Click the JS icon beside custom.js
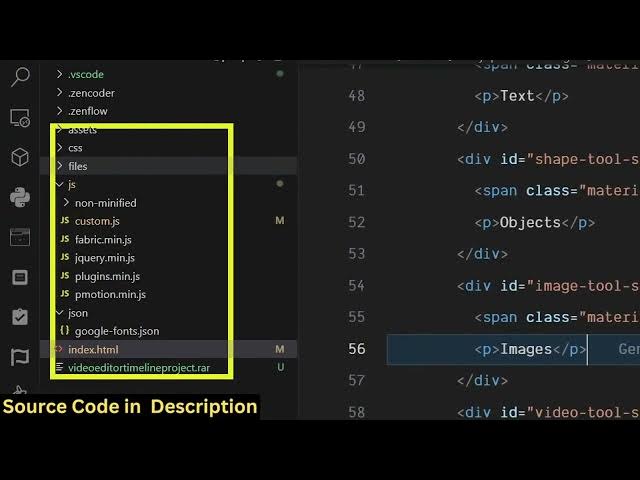The width and height of the screenshot is (640, 480). pos(65,220)
